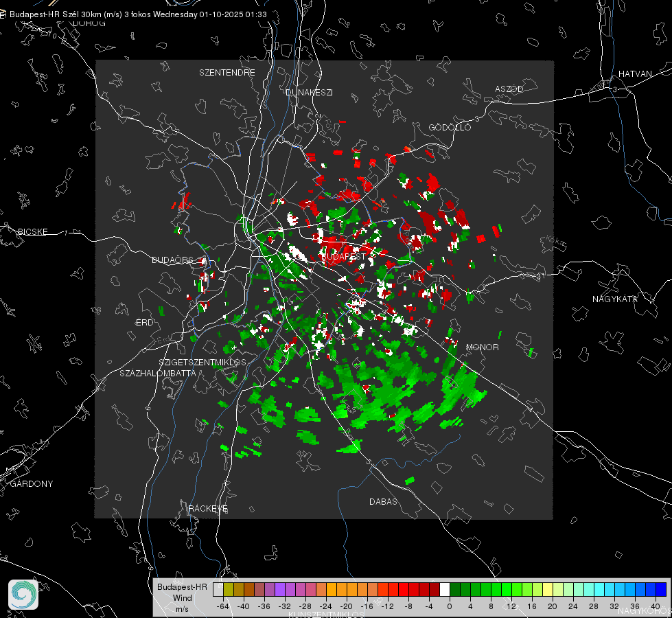Select the white zero-velocity legend swatch
This screenshot has height=618, width=672.
[445, 589]
